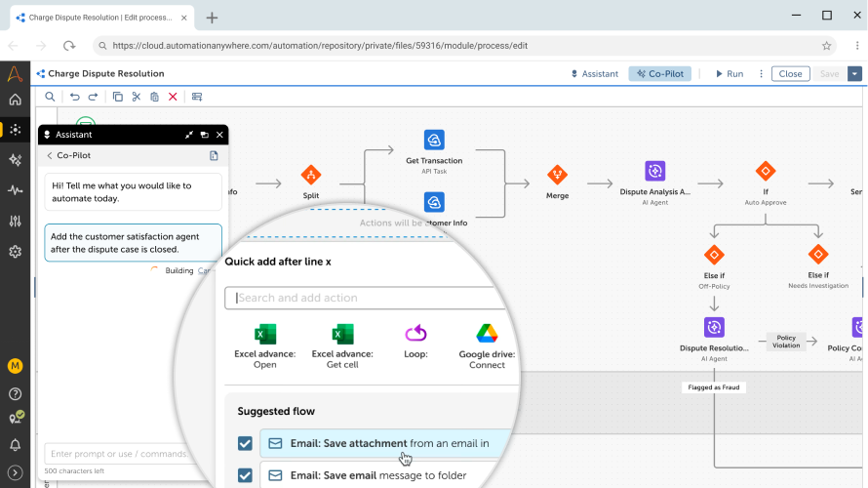
Task: Click the greyed-out Save button
Action: pos(829,73)
